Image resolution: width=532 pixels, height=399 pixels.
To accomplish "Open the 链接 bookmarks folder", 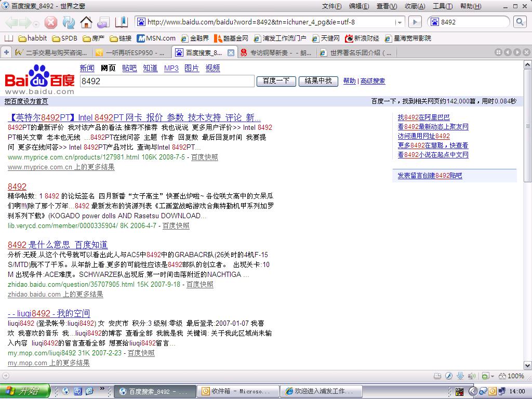I will [121, 38].
